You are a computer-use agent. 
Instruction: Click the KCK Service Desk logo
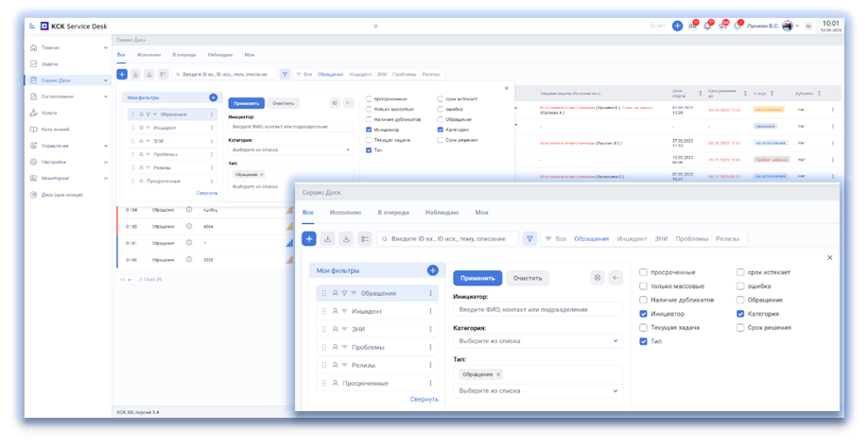tap(74, 26)
